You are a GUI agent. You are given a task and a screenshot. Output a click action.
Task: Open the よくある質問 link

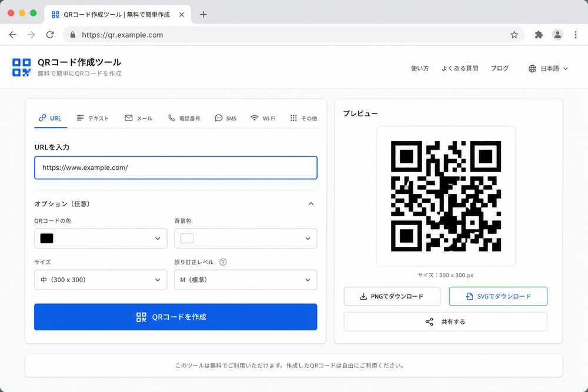(460, 68)
